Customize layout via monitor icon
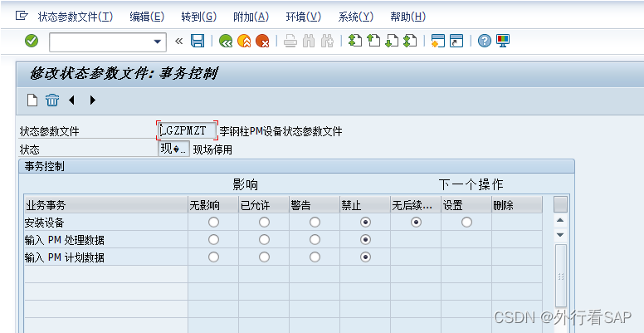644x333 pixels. pos(503,41)
